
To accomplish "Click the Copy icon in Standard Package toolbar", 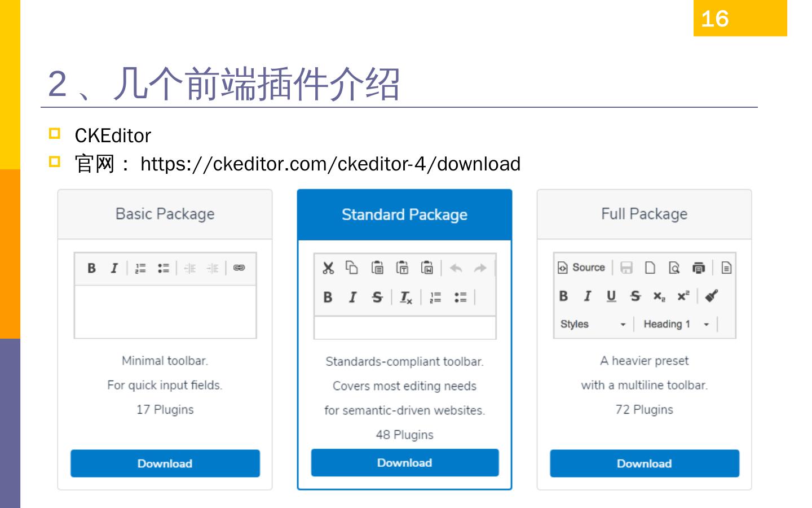I will tap(352, 267).
